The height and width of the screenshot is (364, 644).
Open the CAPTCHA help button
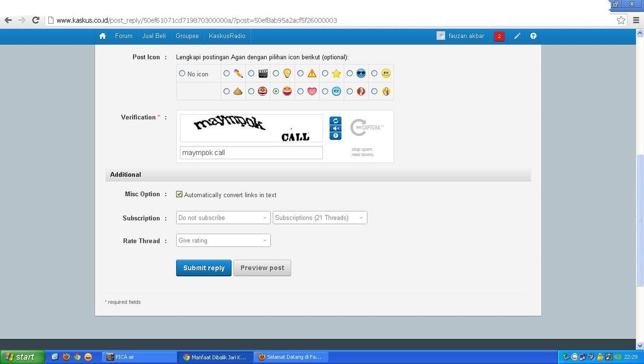(x=336, y=136)
